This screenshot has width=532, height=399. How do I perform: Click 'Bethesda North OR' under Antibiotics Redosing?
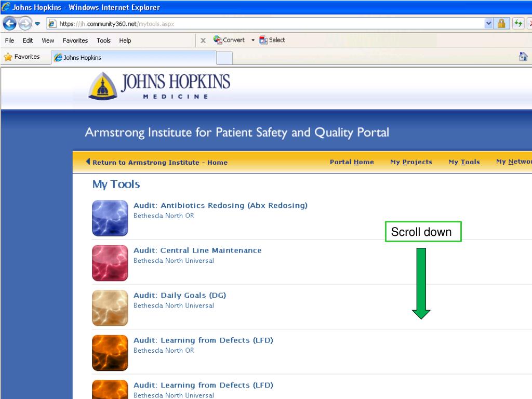click(164, 216)
